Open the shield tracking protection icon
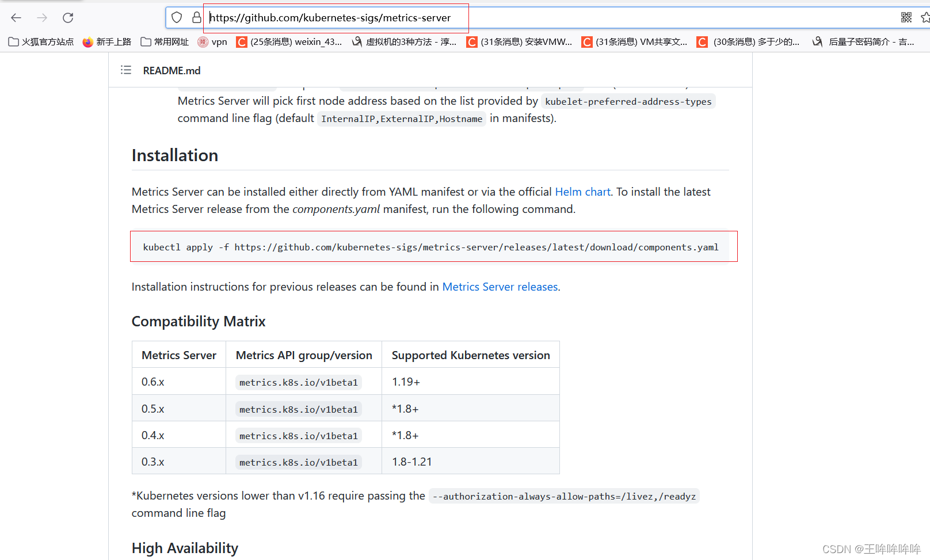Screen dimensions: 930x560 pyautogui.click(x=177, y=18)
